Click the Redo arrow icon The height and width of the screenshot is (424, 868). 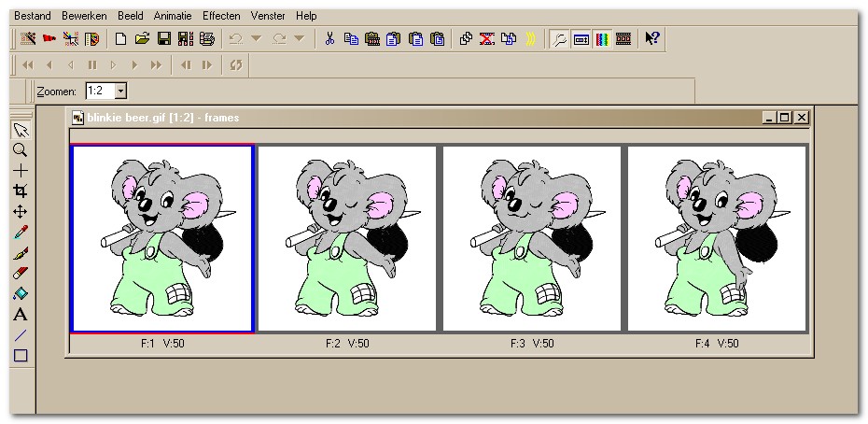click(280, 39)
